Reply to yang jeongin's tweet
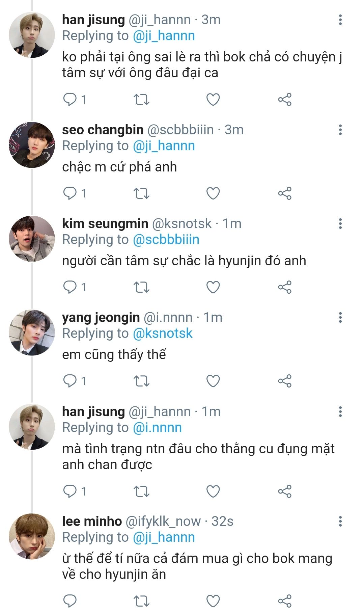 [70, 381]
